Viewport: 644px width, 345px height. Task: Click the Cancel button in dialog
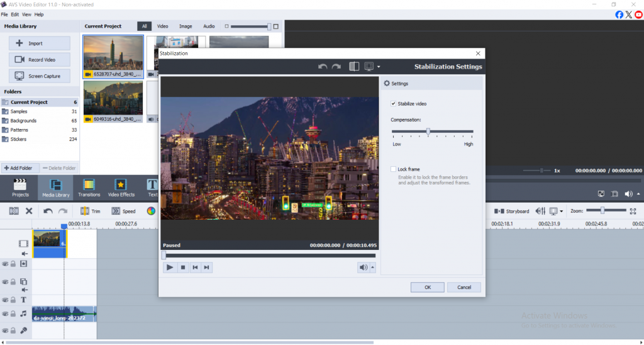pyautogui.click(x=464, y=287)
